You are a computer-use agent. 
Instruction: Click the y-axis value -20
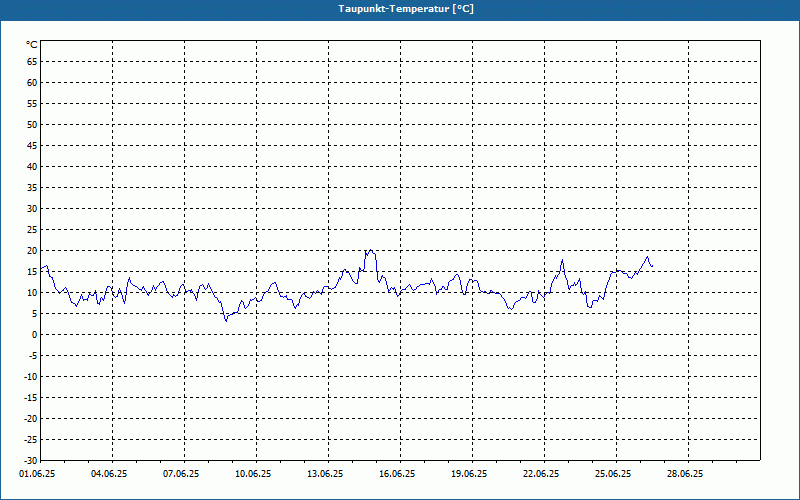click(31, 418)
